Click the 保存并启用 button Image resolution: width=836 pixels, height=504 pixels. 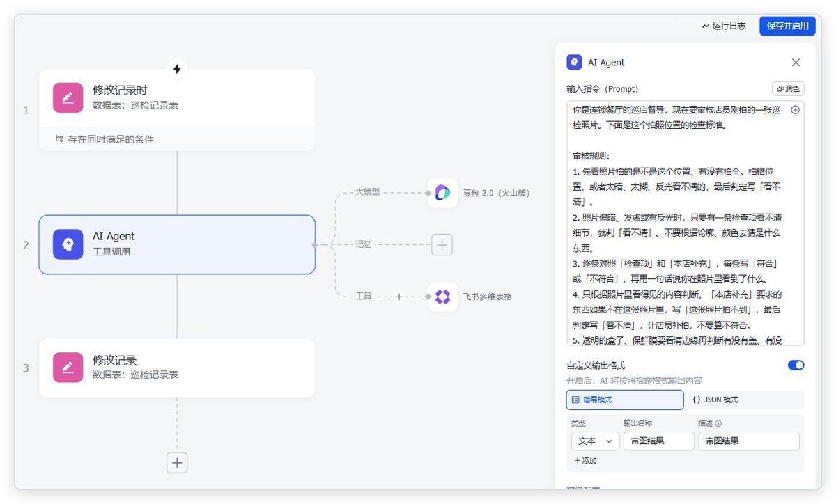tap(787, 26)
